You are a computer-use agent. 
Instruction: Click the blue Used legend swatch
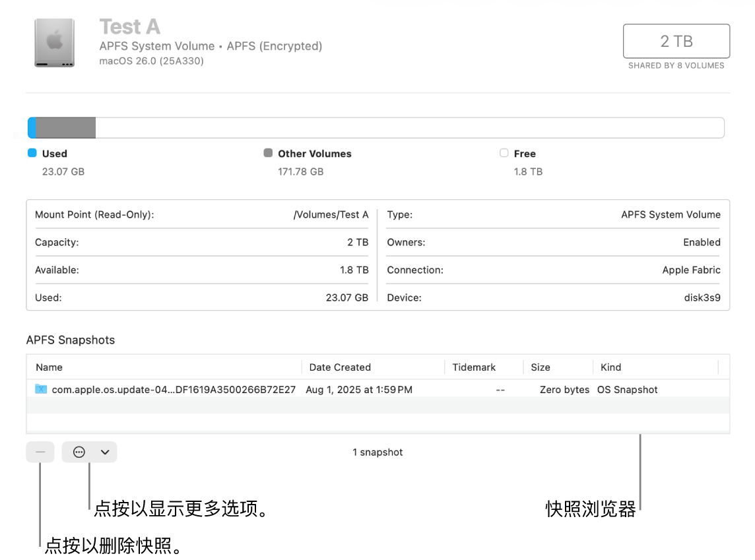pyautogui.click(x=32, y=153)
